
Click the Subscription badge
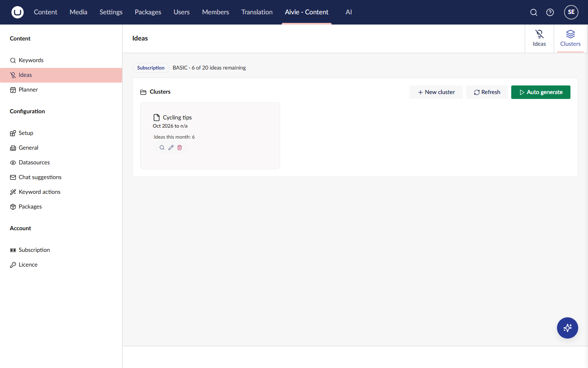151,68
